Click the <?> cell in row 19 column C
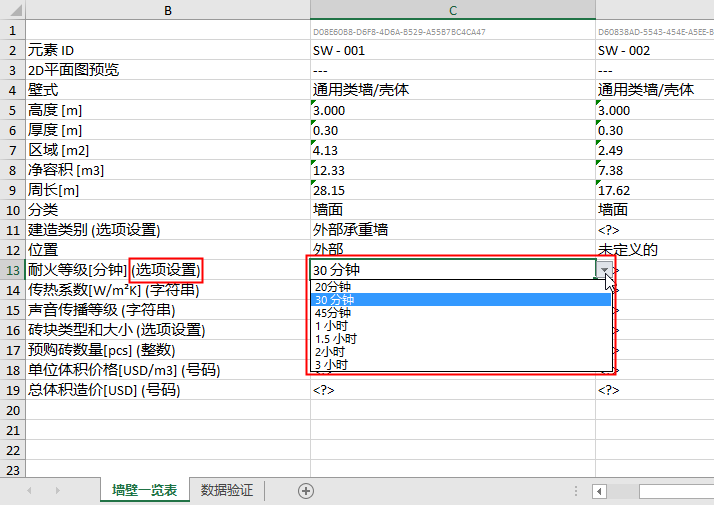The height and width of the screenshot is (505, 714). tap(453, 390)
